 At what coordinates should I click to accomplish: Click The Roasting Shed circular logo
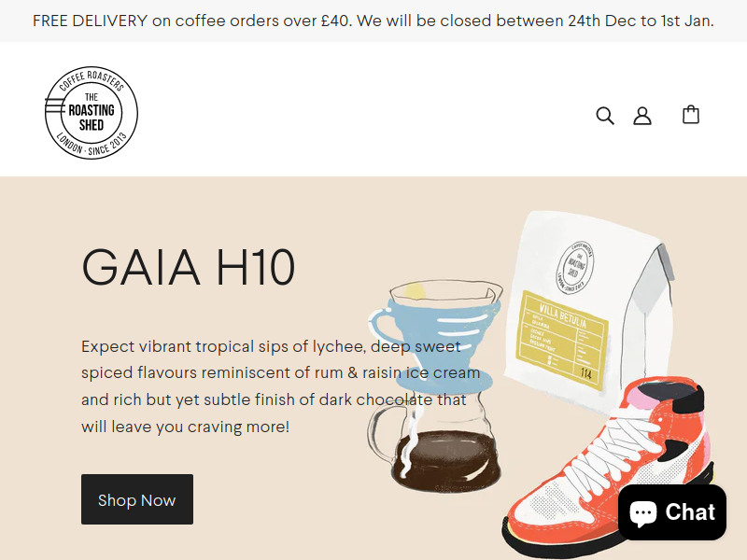click(x=91, y=113)
